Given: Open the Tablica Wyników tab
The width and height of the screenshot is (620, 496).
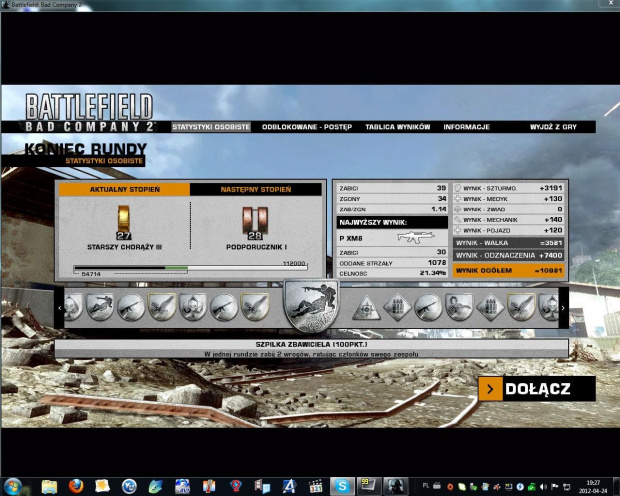Looking at the screenshot, I should (398, 127).
